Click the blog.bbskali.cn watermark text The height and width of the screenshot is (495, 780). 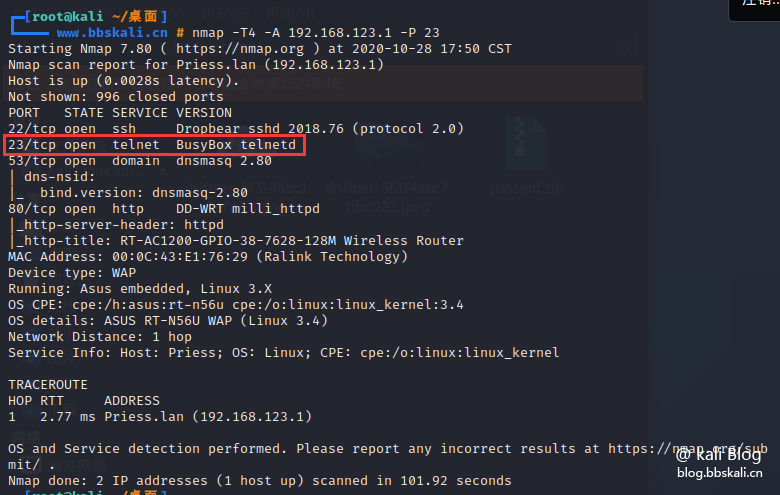(719, 473)
